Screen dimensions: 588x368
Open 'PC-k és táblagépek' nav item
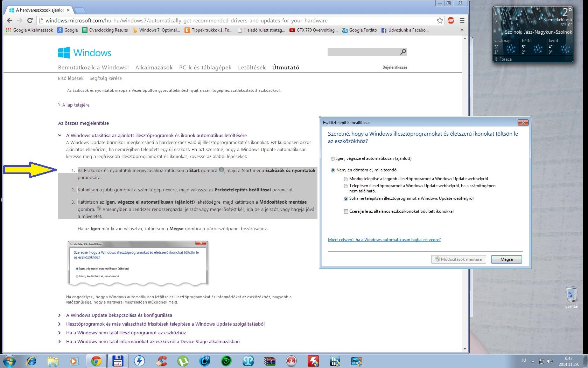pyautogui.click(x=205, y=68)
